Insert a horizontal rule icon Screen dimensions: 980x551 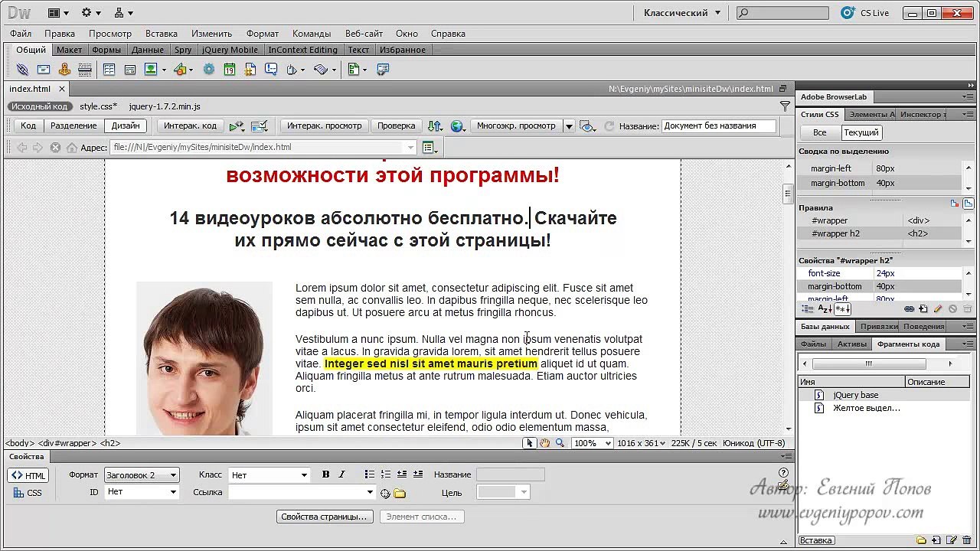[x=85, y=70]
